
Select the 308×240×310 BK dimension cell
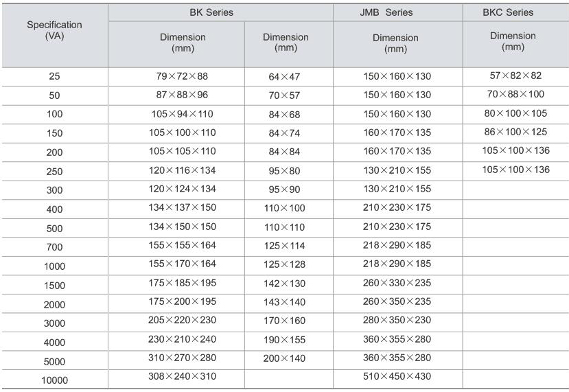[x=182, y=376]
